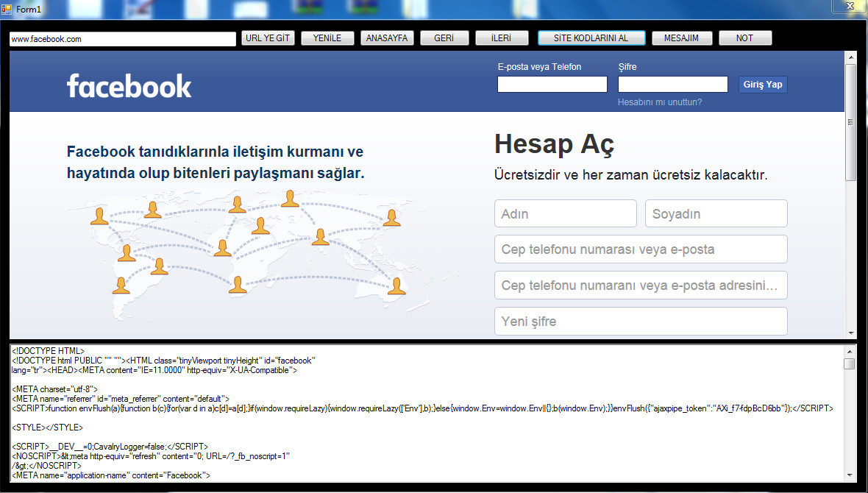Click the CavalryLogger=false script line
The height and width of the screenshot is (493, 868).
click(x=110, y=447)
